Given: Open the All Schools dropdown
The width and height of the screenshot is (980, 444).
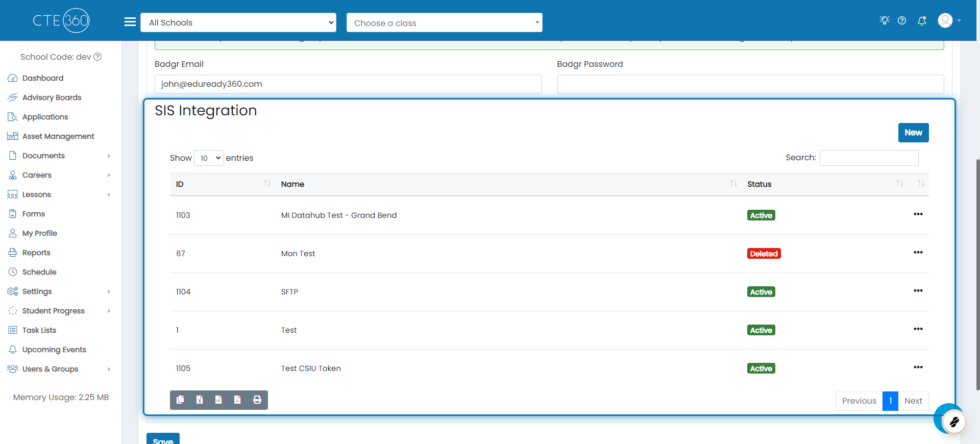Looking at the screenshot, I should click(x=238, y=22).
